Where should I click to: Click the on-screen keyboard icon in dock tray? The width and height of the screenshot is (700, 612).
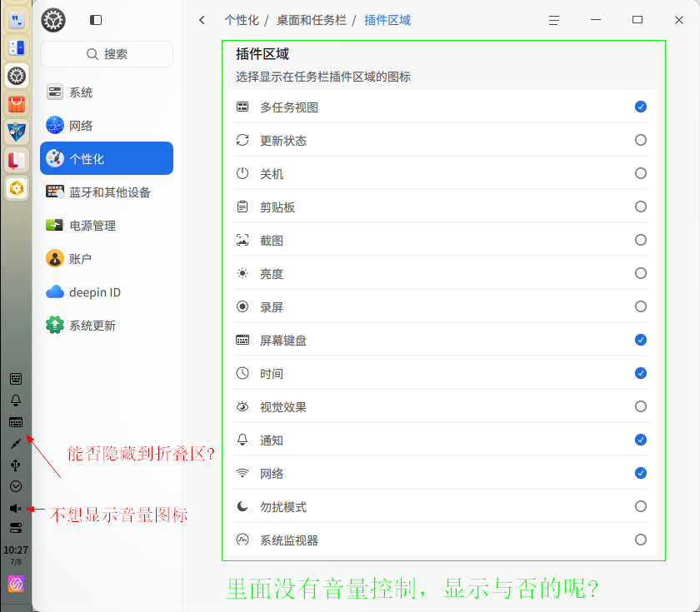(x=16, y=422)
